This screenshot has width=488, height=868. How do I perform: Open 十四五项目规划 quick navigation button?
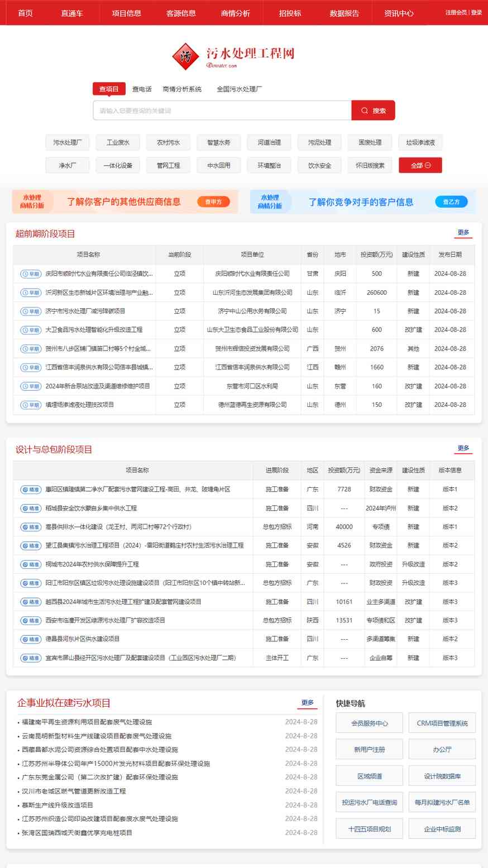click(x=369, y=829)
